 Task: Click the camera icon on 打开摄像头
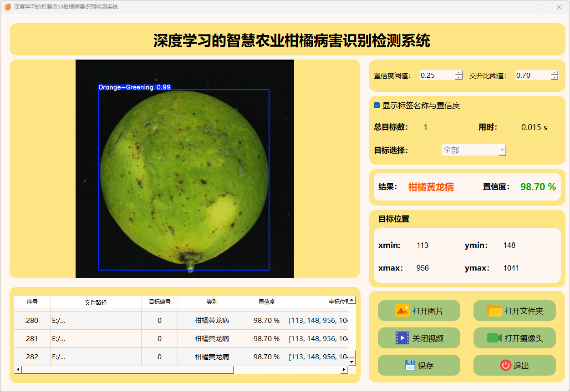(494, 338)
